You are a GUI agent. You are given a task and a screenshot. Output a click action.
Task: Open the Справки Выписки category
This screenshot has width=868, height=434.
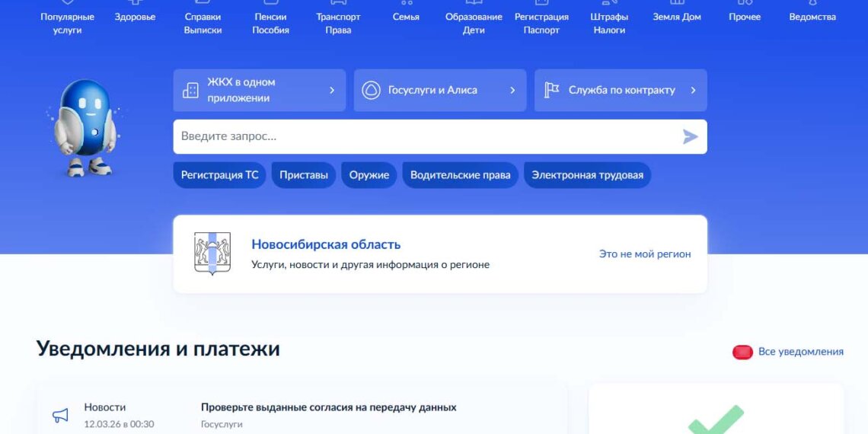pos(203,24)
